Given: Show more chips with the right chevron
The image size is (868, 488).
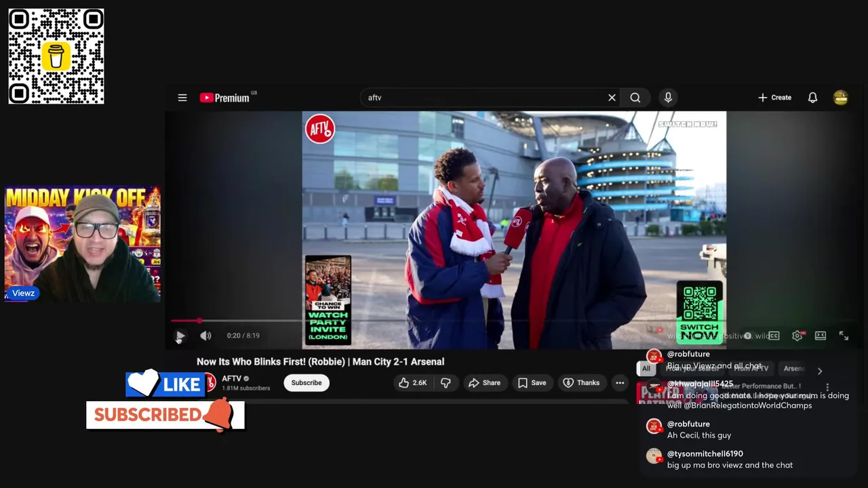Looking at the screenshot, I should [x=820, y=371].
